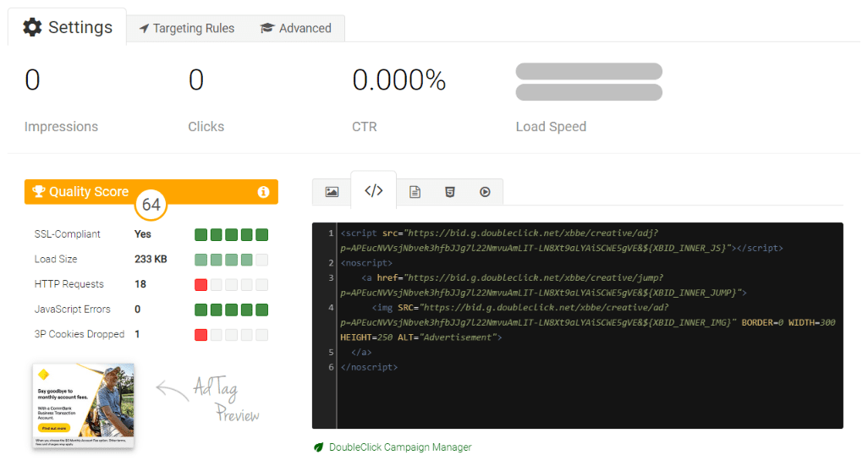This screenshot has width=868, height=466.
Task: Click the Load Speed placeholder bars
Action: [589, 82]
